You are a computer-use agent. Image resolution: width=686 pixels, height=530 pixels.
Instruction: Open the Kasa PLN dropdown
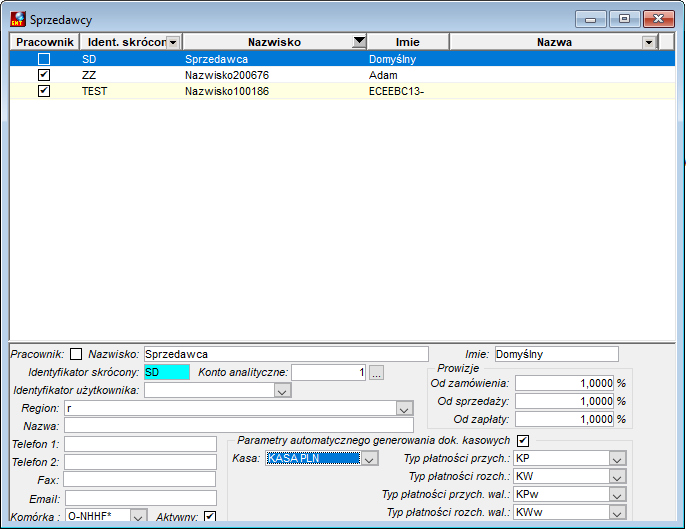[x=369, y=459]
